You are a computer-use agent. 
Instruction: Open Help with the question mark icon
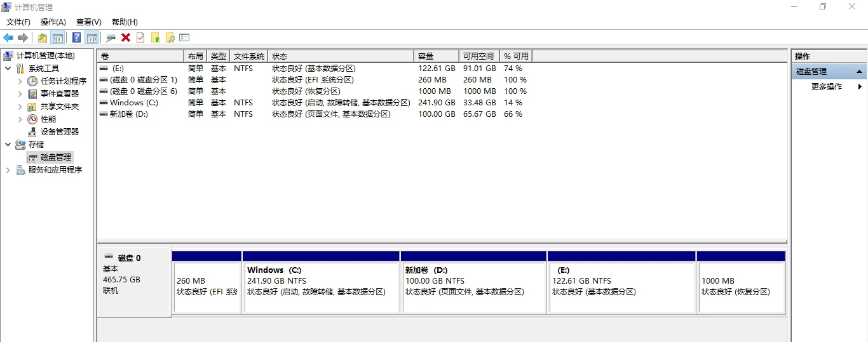[x=76, y=38]
